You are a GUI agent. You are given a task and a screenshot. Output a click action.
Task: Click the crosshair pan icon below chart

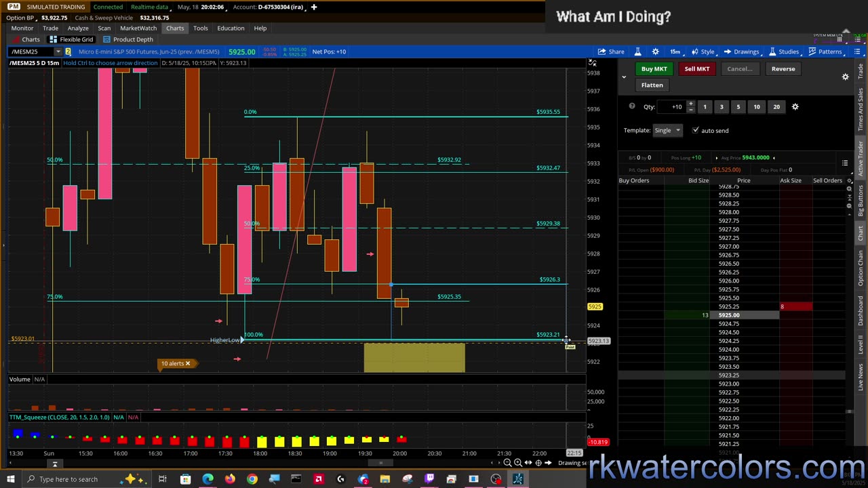(x=538, y=463)
